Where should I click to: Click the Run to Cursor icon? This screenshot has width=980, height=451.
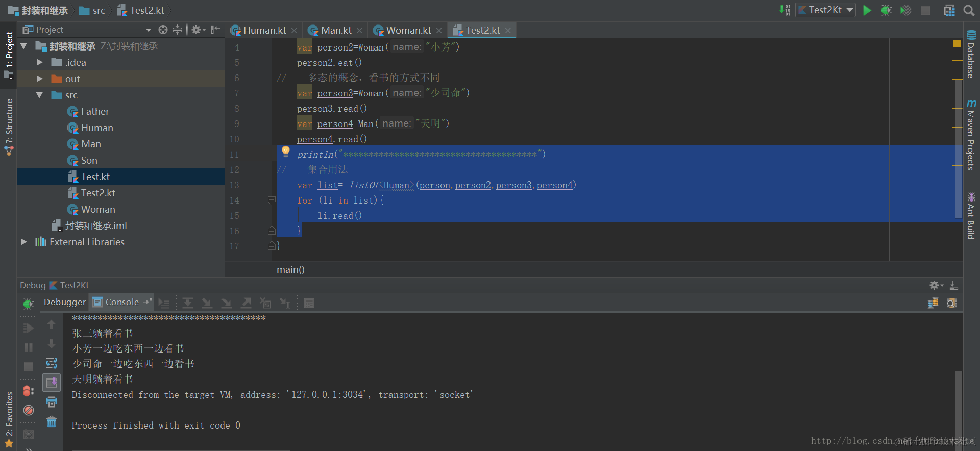pos(285,304)
